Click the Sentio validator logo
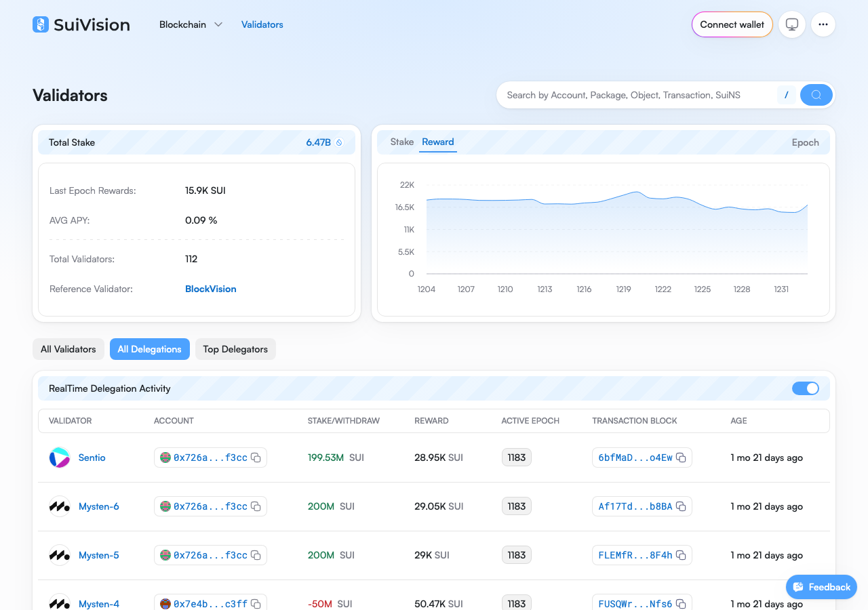868x610 pixels. pos(60,457)
